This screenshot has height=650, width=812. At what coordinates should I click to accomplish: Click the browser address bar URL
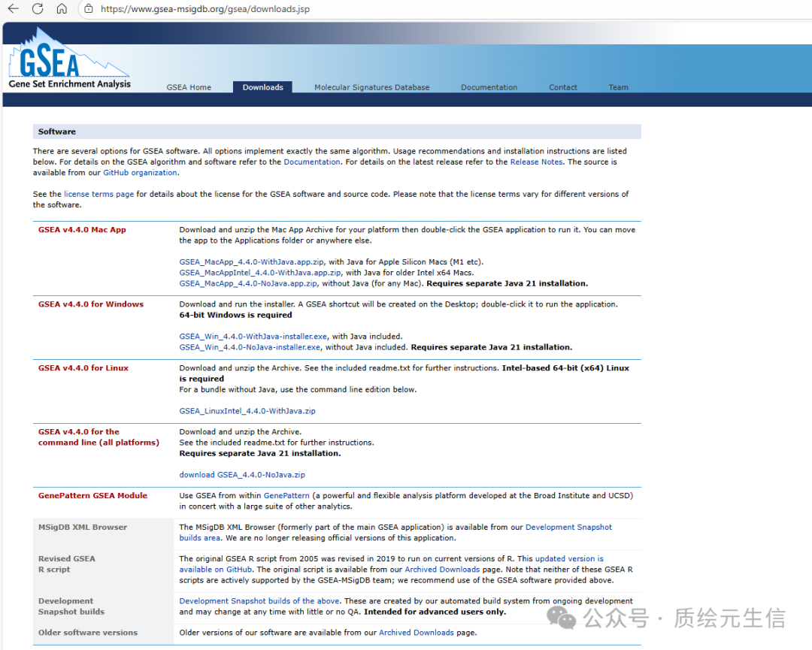205,9
